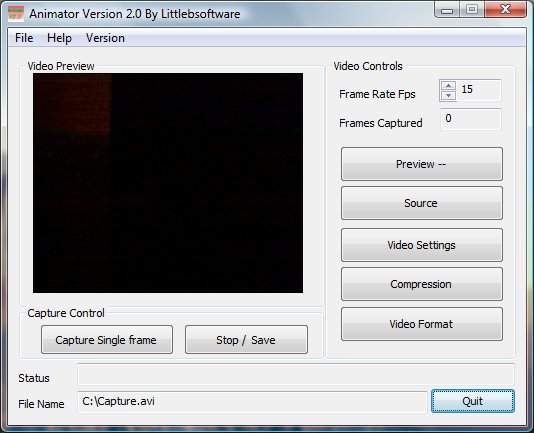
Task: Quit the Animator application
Action: 473,401
